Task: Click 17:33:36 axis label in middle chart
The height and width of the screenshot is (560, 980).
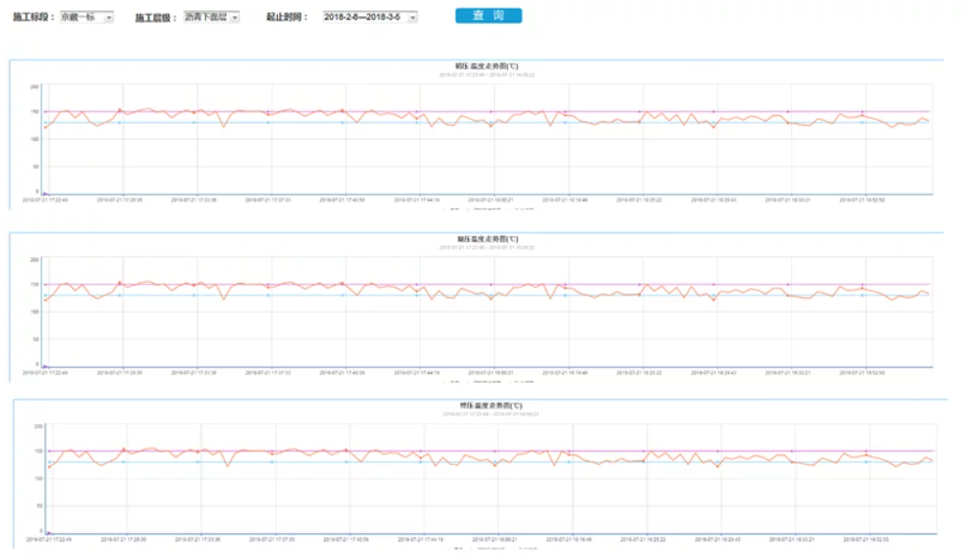Action: click(x=194, y=372)
